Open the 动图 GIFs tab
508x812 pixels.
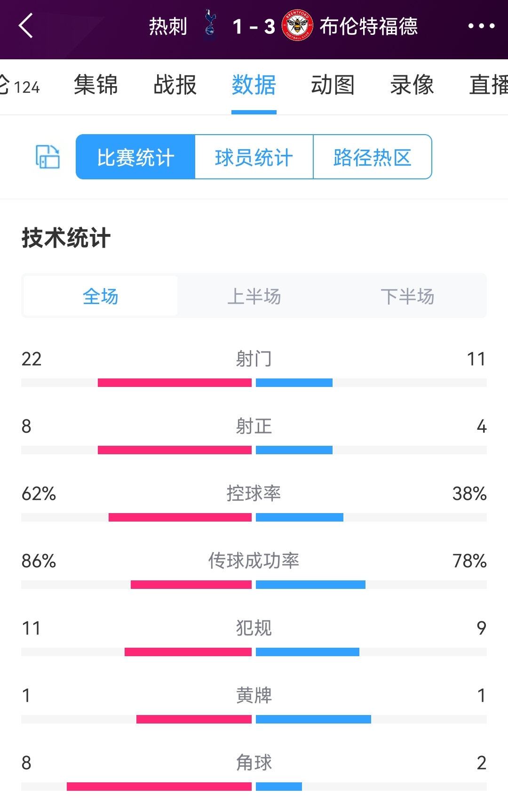click(333, 85)
